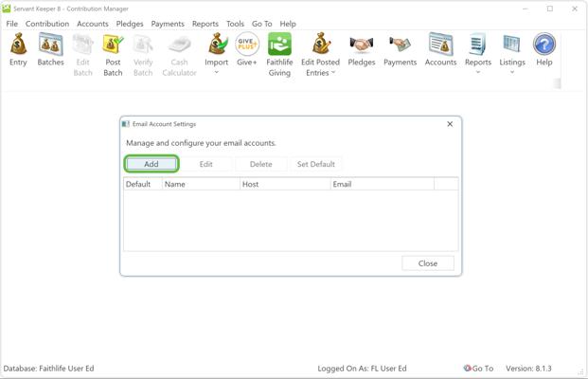
Task: Select the Post Batch icon
Action: (x=113, y=45)
